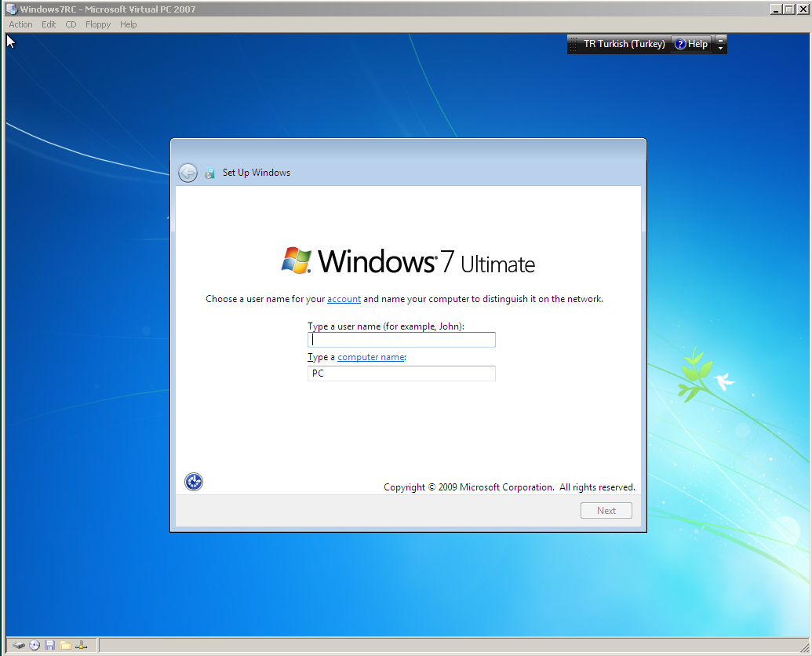Click the network adapter status icon
The image size is (812, 656).
pyautogui.click(x=81, y=645)
